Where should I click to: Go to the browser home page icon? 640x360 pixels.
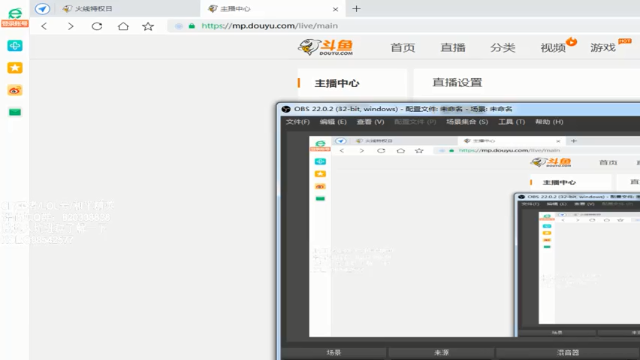tap(123, 26)
